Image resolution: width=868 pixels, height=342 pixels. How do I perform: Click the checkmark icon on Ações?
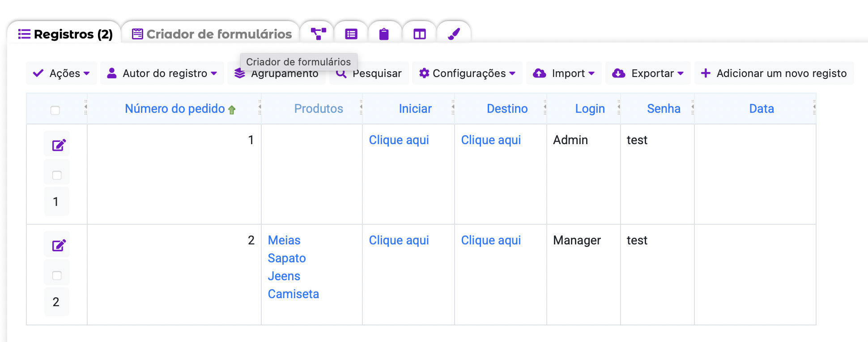(x=38, y=73)
